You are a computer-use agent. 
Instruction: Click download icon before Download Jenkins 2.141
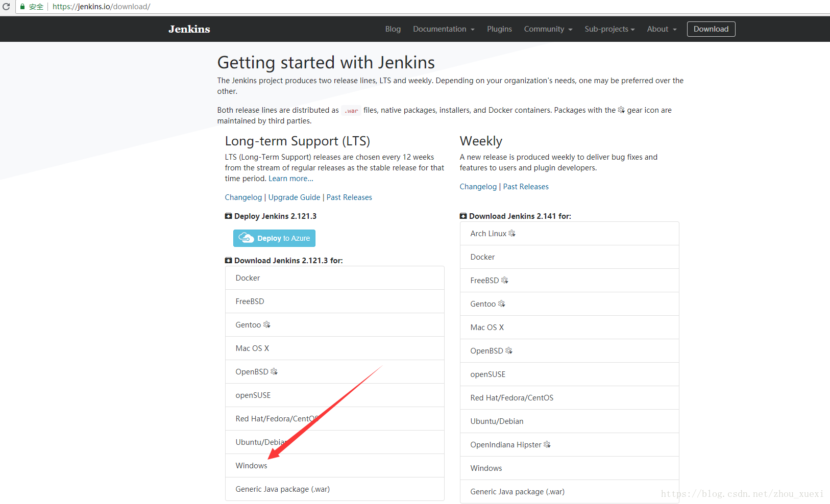(463, 216)
